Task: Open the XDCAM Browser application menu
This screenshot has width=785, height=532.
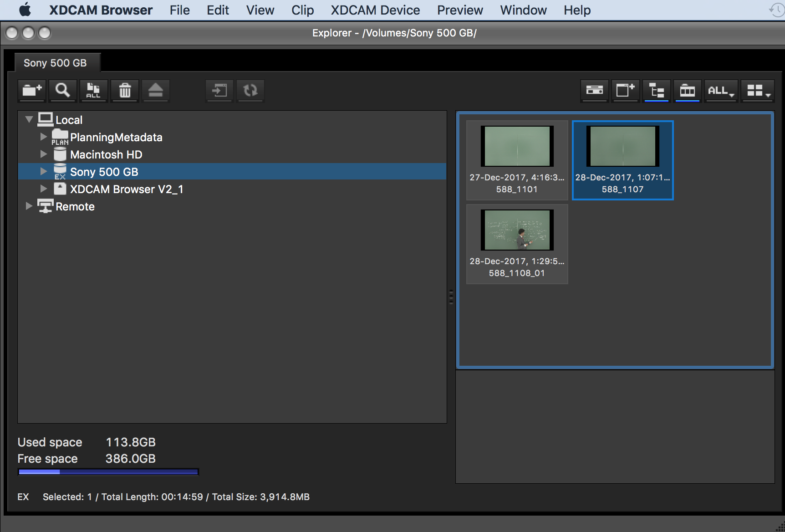Action: [x=101, y=10]
